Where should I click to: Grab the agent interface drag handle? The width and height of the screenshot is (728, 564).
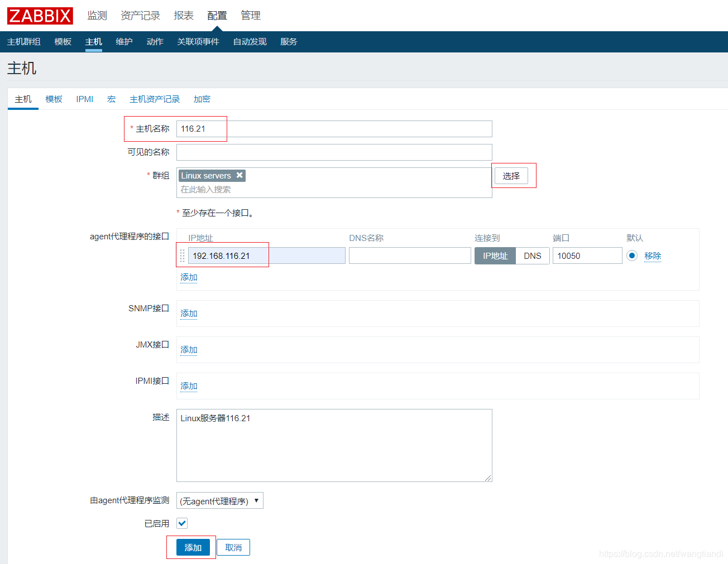[x=182, y=256]
